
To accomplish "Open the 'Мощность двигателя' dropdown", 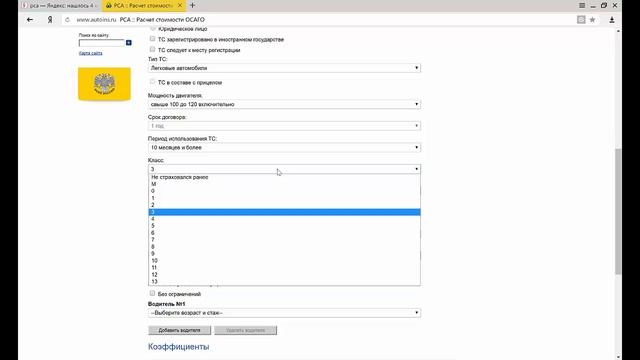I will [x=284, y=104].
